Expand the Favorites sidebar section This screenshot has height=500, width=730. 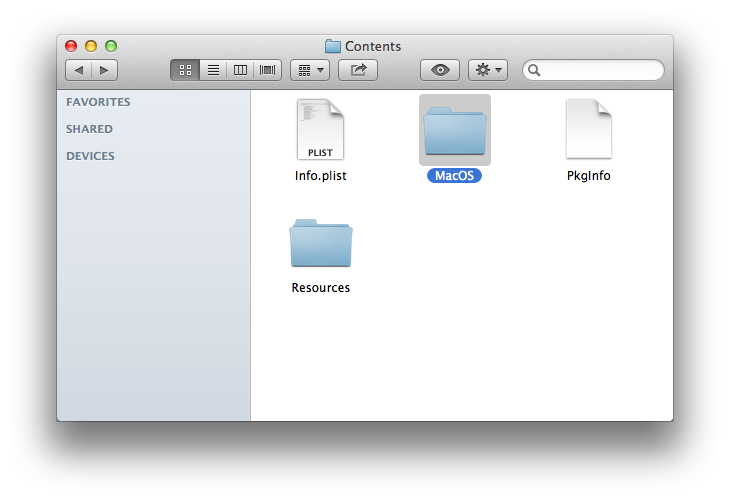coord(98,102)
